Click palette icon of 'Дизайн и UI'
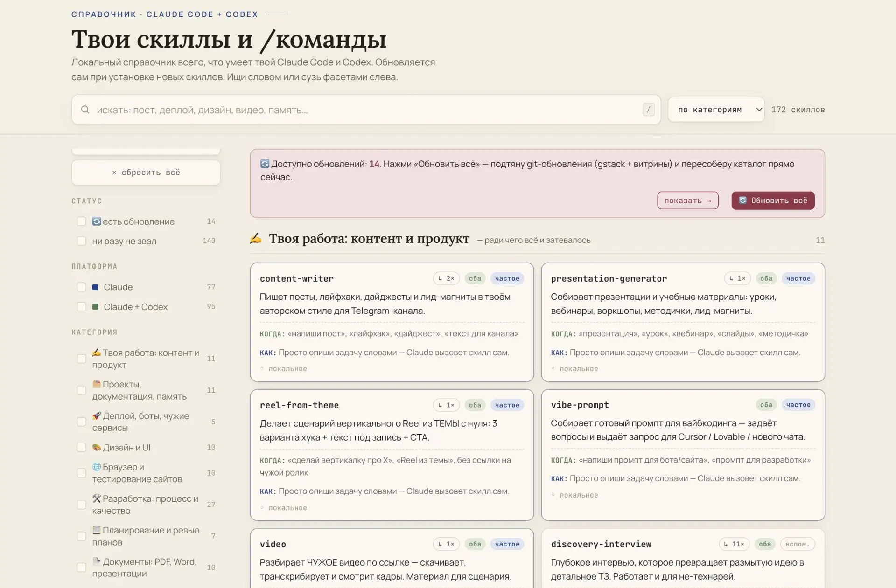This screenshot has width=896, height=588. click(x=97, y=447)
